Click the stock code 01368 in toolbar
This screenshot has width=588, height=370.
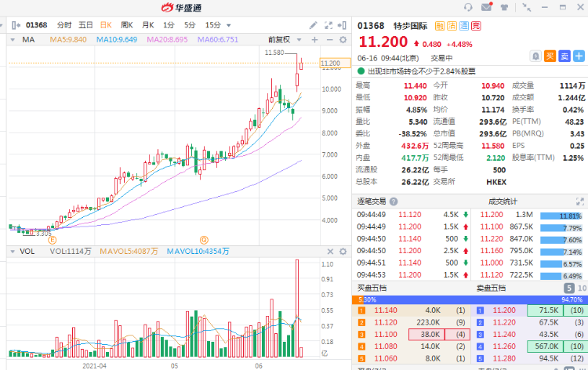[x=36, y=25]
